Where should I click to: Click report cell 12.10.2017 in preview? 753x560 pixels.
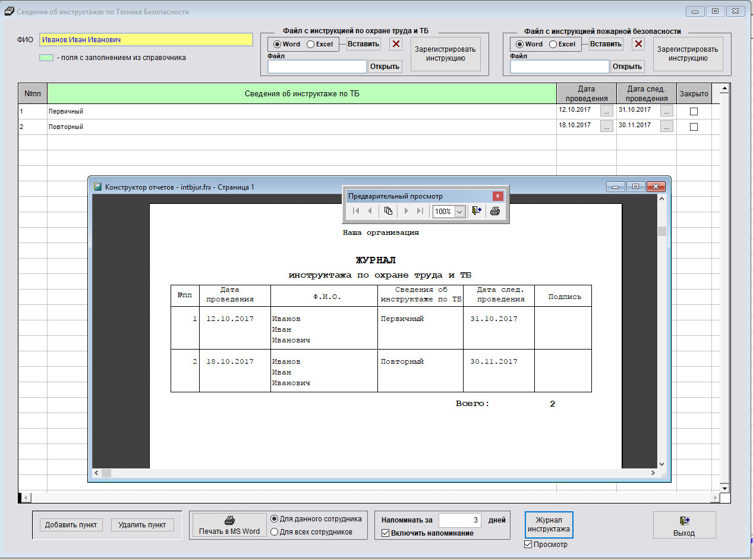pos(230,319)
